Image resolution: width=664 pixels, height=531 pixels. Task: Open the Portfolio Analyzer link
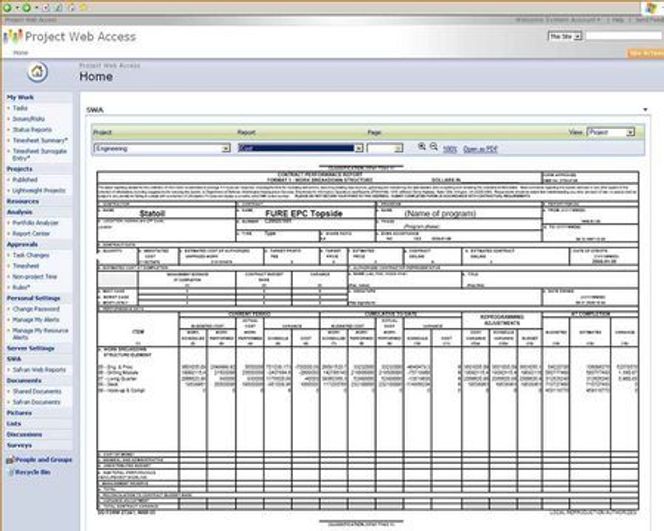coord(35,223)
